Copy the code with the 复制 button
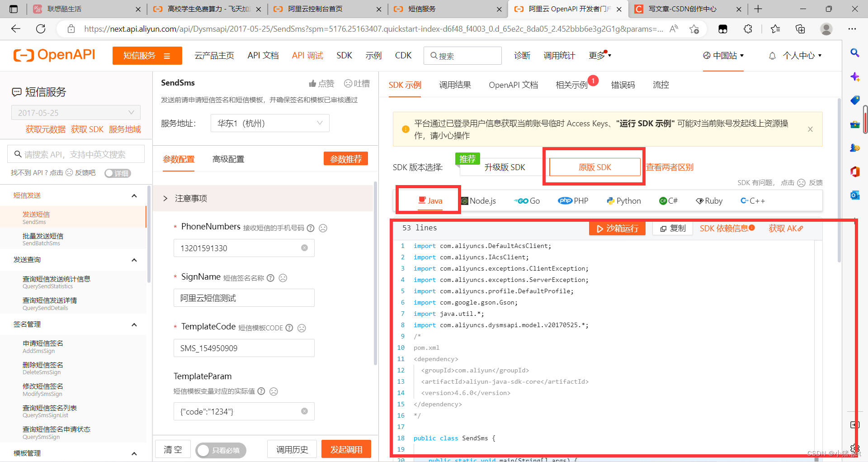Image resolution: width=868 pixels, height=462 pixels. (x=673, y=229)
